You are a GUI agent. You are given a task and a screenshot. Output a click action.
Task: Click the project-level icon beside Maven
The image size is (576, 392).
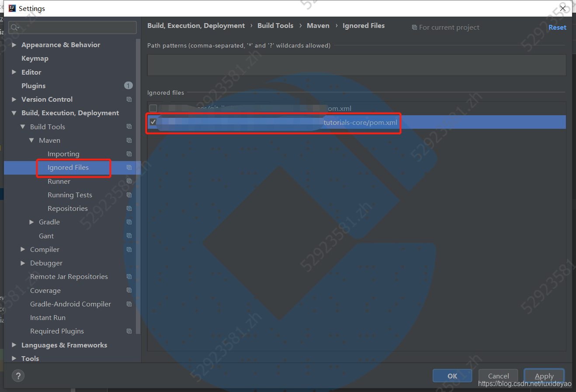[x=129, y=140]
